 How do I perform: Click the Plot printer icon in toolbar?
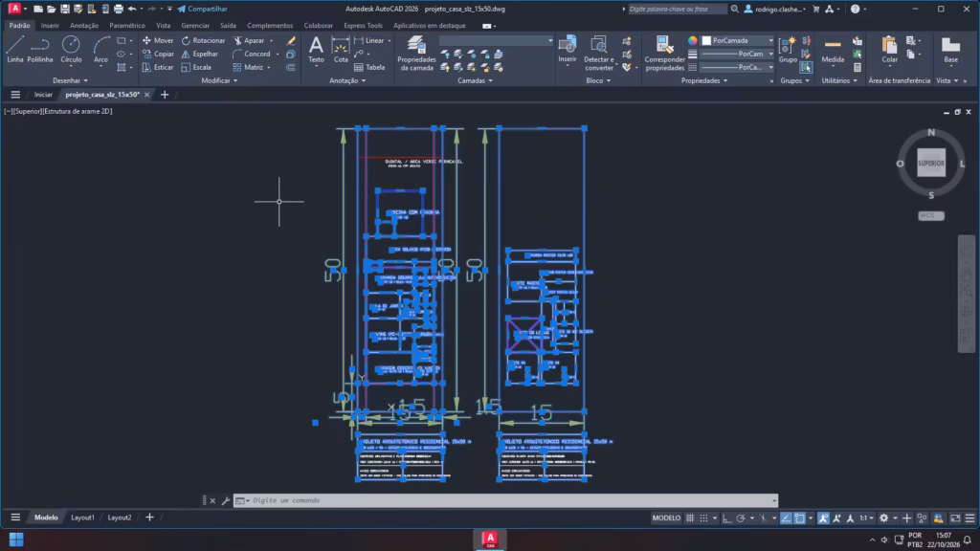(x=118, y=9)
